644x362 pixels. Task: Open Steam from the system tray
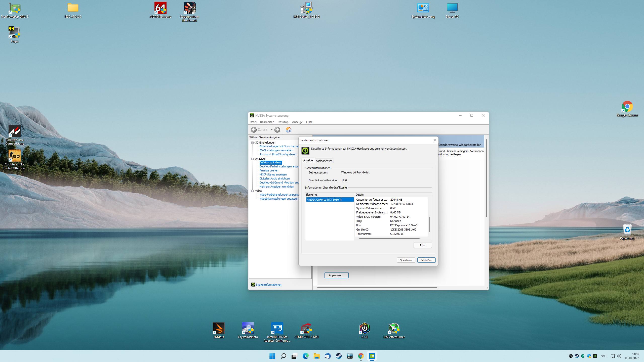point(577,356)
